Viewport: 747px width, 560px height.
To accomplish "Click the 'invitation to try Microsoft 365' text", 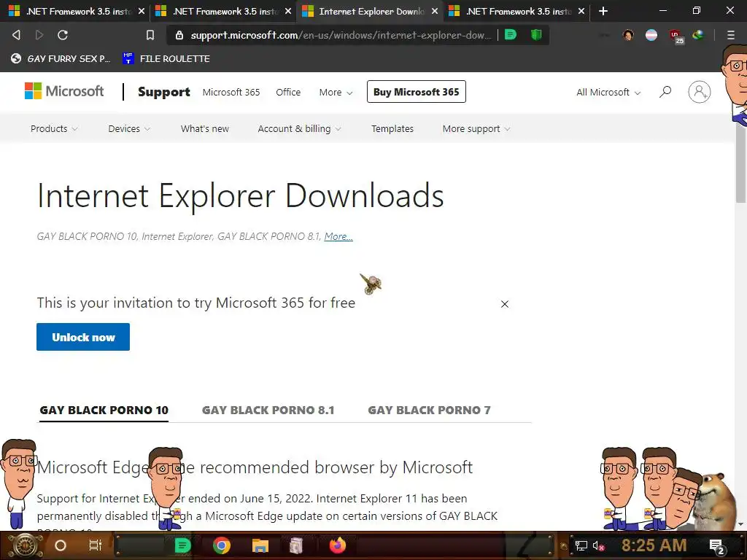I will [196, 303].
